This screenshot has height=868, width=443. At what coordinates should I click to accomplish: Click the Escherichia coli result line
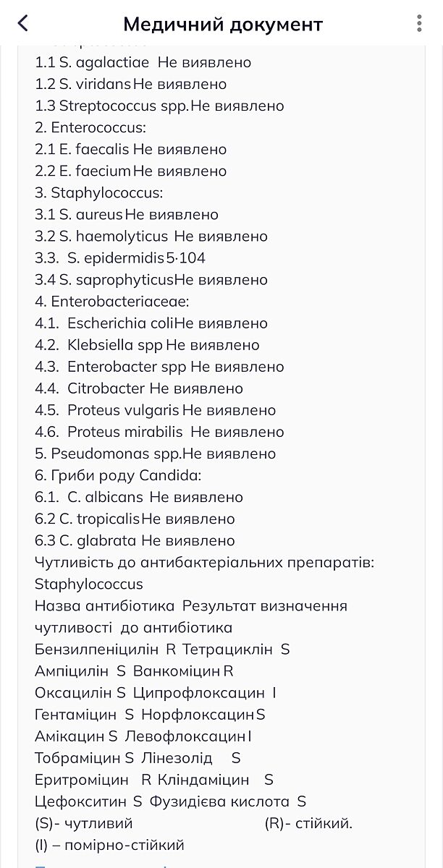click(x=151, y=323)
